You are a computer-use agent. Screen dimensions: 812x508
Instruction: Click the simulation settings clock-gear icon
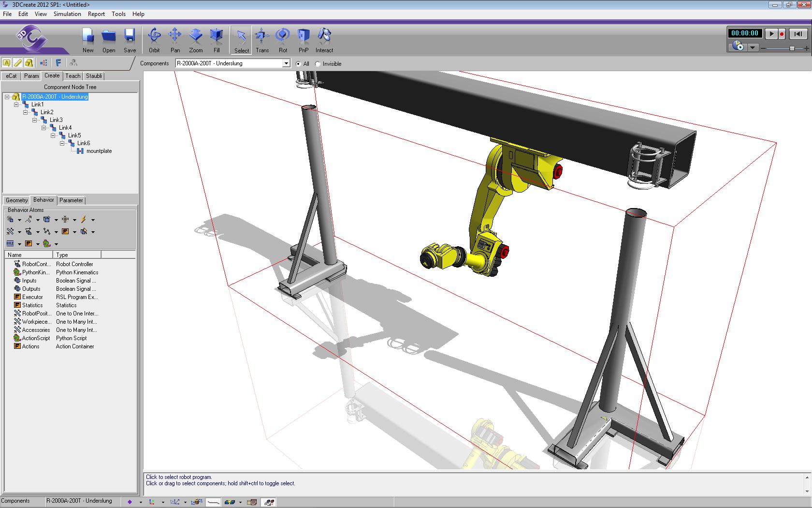pyautogui.click(x=738, y=46)
